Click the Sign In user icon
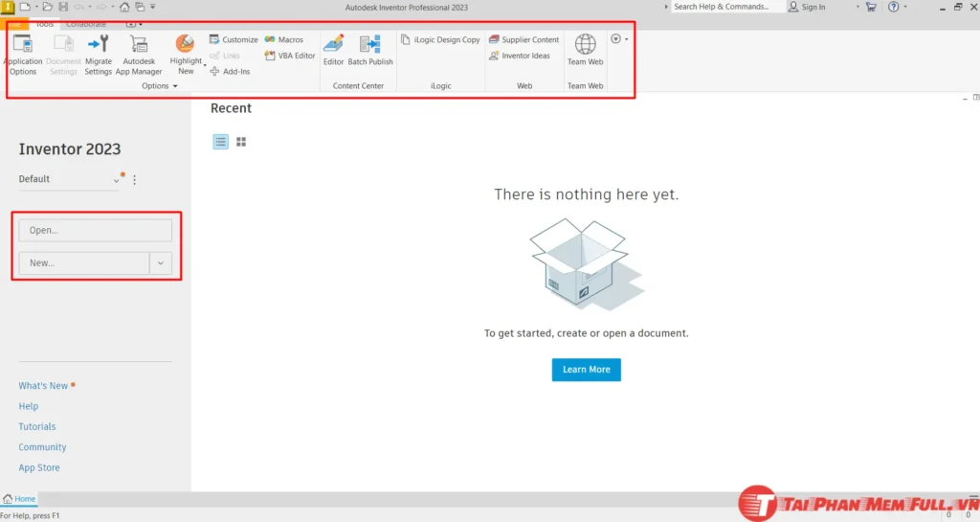The image size is (980, 522). (793, 7)
